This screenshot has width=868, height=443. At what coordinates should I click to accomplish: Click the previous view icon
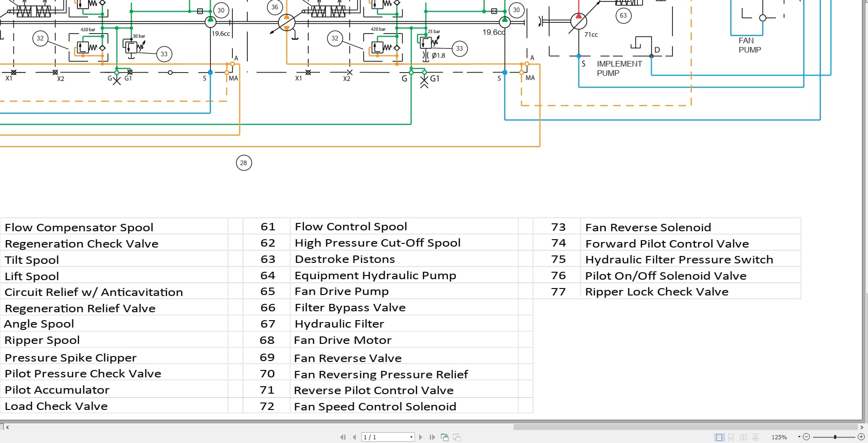[x=445, y=437]
